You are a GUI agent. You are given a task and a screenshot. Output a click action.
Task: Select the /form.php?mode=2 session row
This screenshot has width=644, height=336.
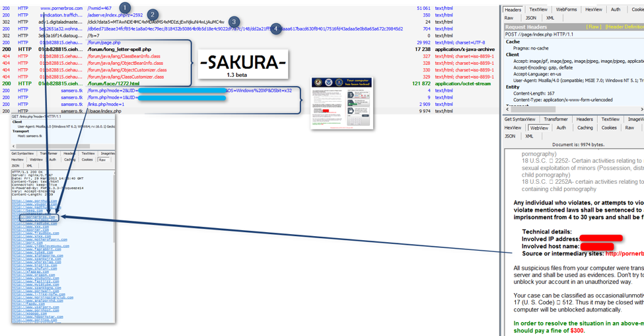[x=249, y=91]
